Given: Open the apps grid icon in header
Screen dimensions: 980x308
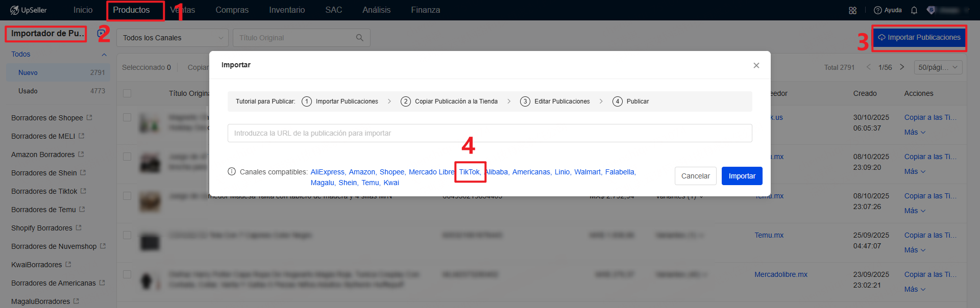Looking at the screenshot, I should pos(852,10).
